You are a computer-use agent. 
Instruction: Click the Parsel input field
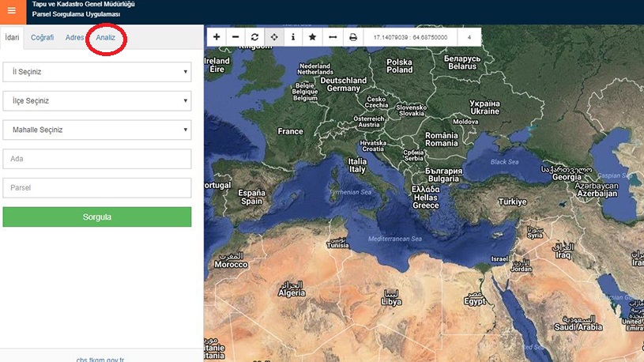pyautogui.click(x=97, y=188)
